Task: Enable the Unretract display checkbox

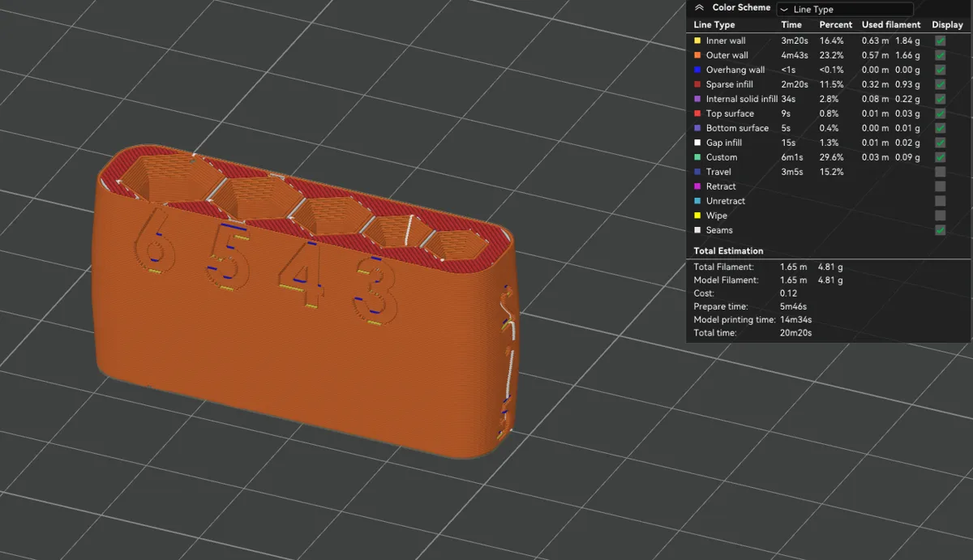Action: click(940, 201)
